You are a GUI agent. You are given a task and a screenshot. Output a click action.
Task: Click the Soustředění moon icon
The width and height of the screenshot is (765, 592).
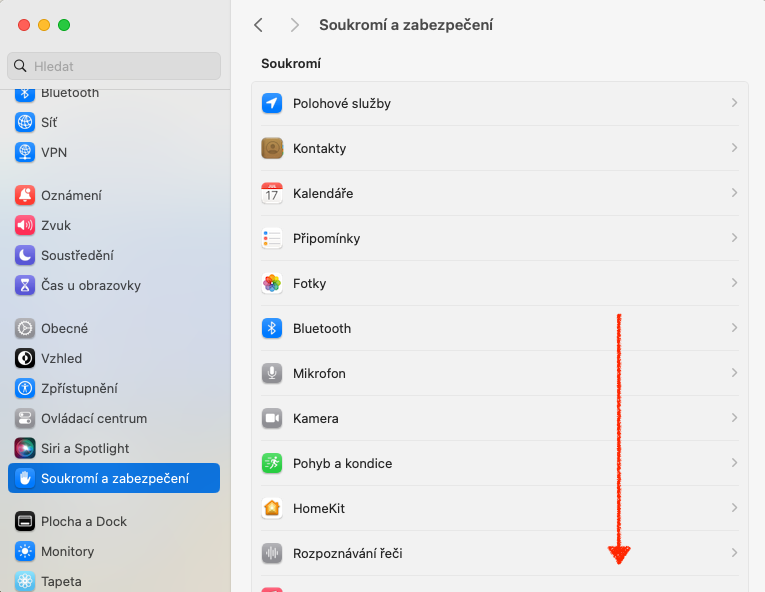pos(25,255)
